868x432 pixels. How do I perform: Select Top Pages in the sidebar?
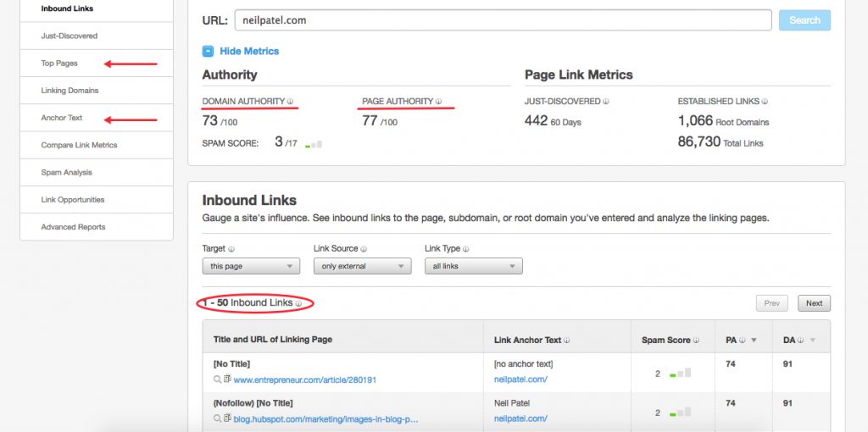click(x=59, y=63)
